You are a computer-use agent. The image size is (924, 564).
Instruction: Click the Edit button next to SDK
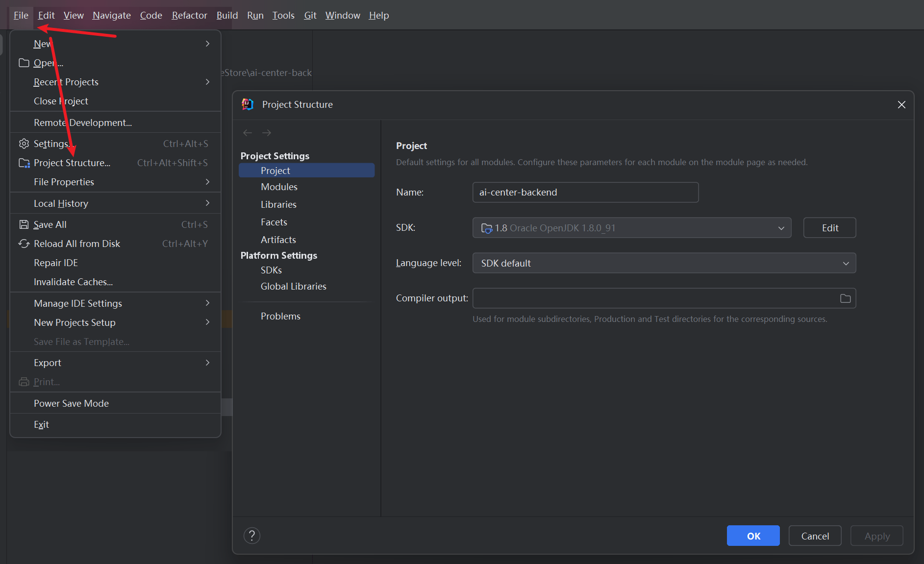829,228
